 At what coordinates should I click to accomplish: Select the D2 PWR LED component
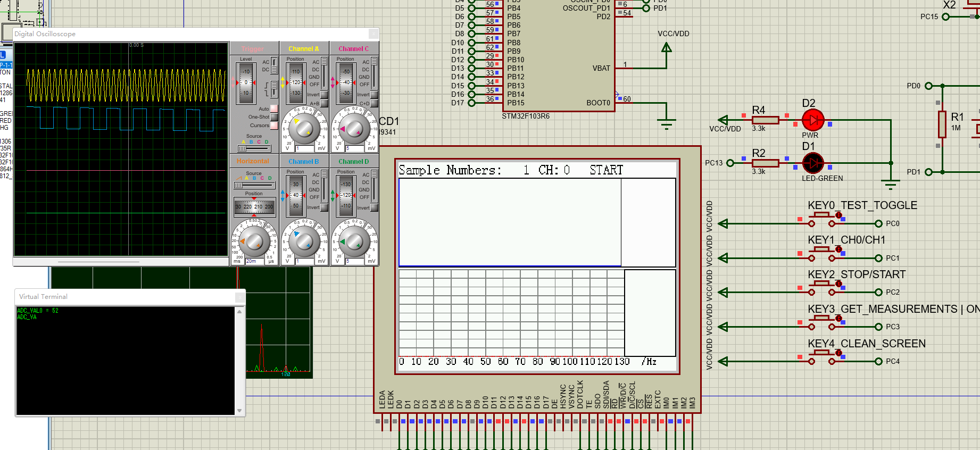(813, 120)
